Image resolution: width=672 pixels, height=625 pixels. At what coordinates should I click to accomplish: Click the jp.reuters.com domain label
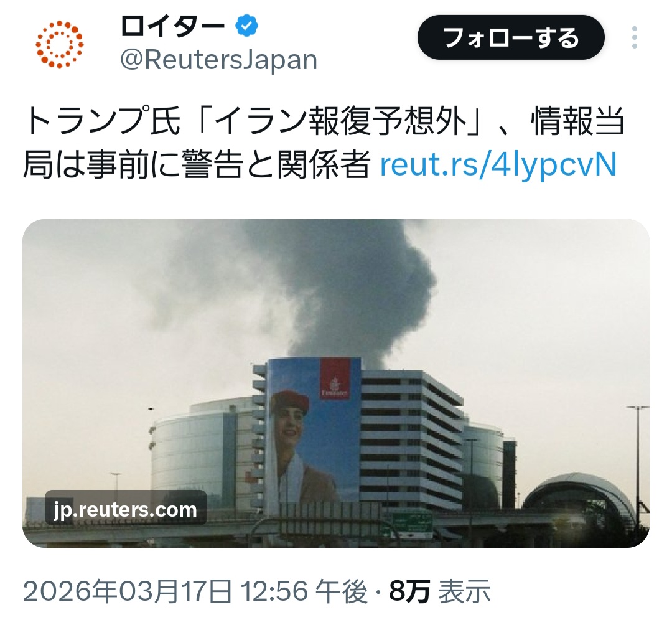[x=126, y=509]
